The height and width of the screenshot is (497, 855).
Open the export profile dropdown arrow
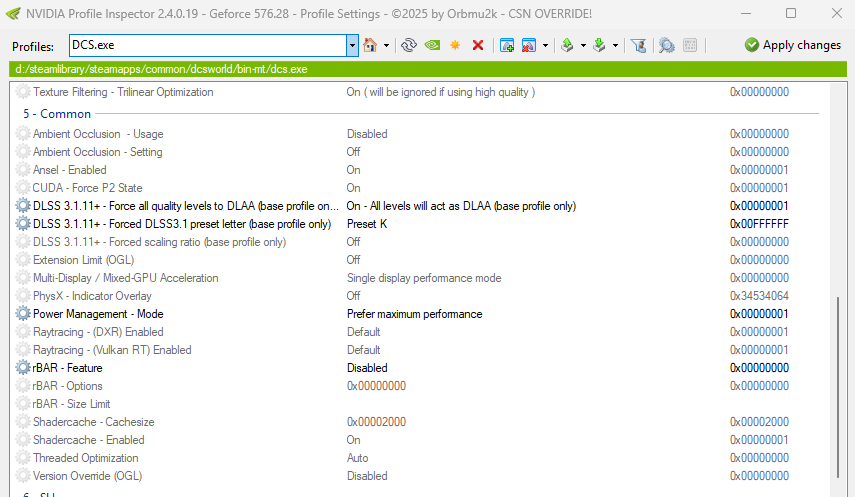(x=583, y=45)
